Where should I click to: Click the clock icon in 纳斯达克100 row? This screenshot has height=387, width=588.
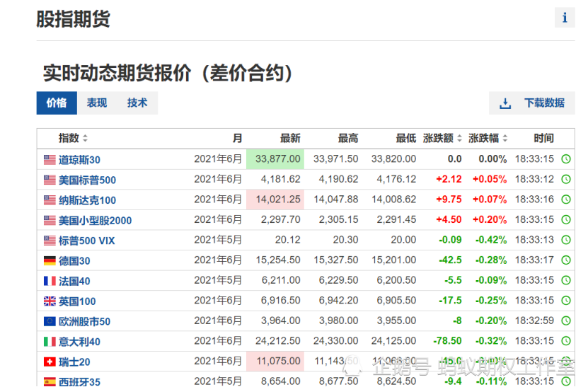566,200
